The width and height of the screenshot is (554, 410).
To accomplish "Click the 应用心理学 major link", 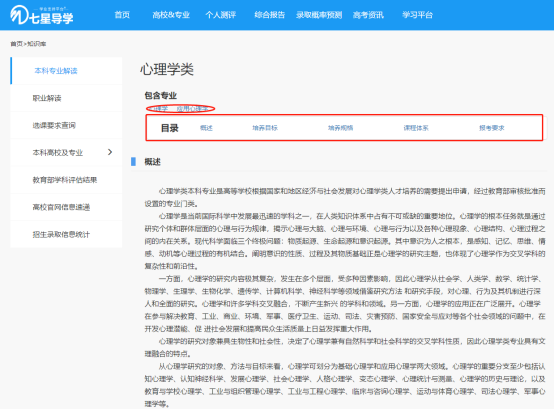I will [x=193, y=109].
